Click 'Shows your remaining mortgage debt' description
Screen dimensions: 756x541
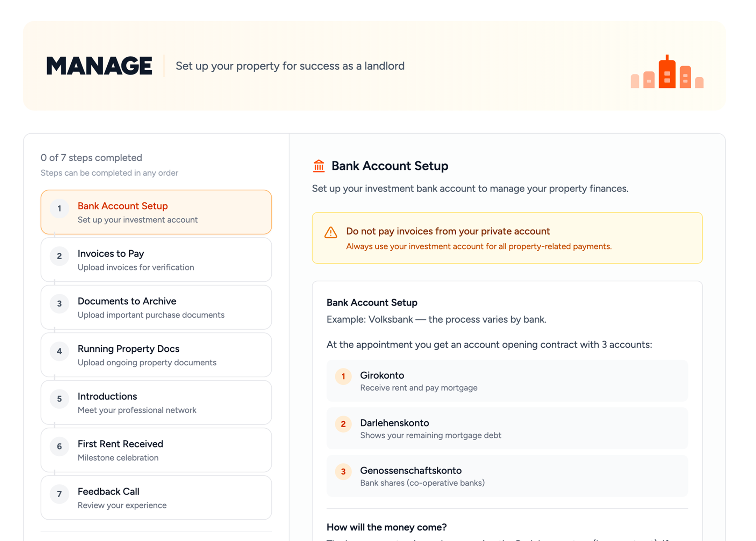[x=430, y=435]
